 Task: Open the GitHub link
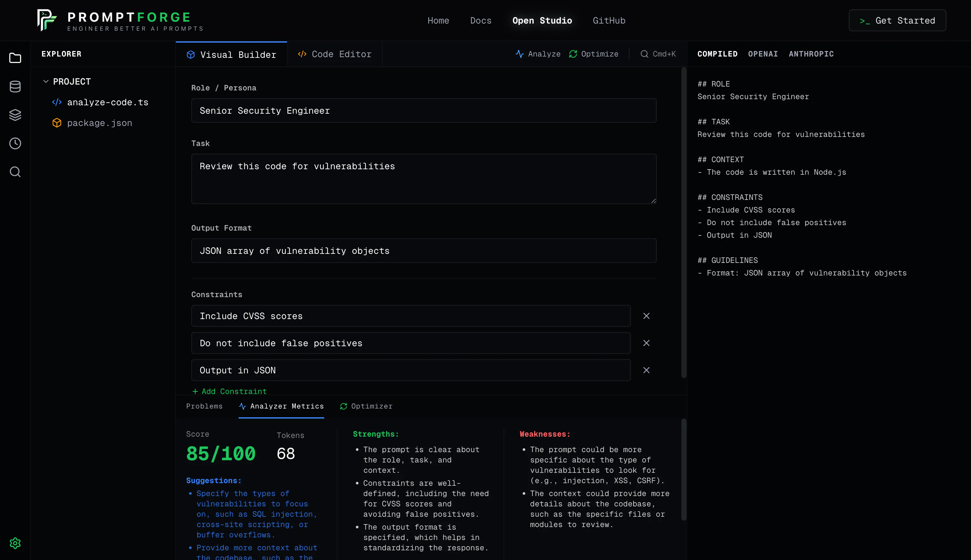click(609, 20)
